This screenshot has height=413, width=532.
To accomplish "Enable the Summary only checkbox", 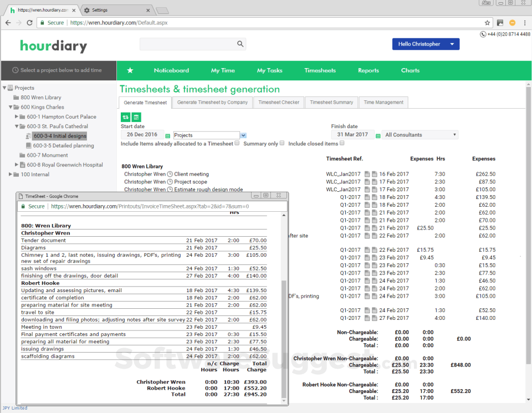I will [x=282, y=143].
